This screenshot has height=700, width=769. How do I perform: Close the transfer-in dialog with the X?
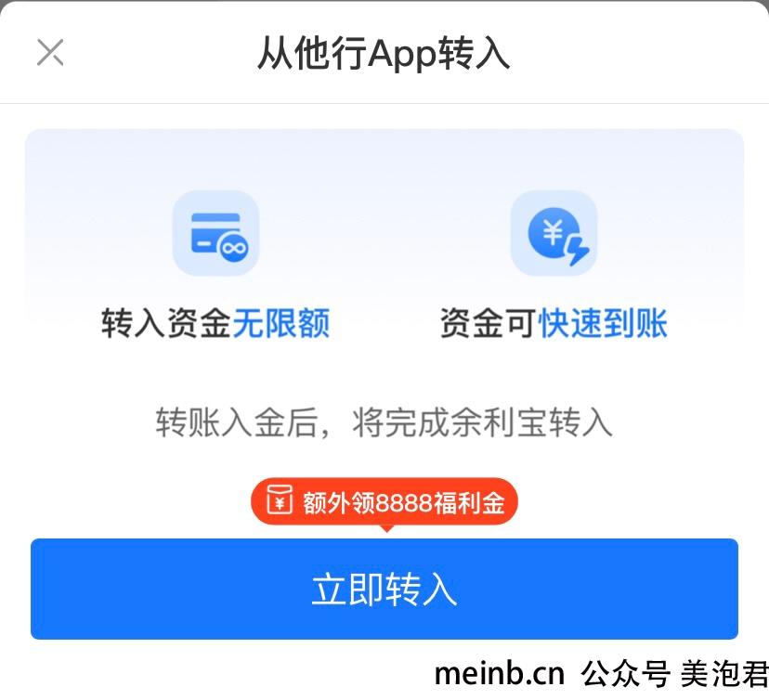point(50,52)
